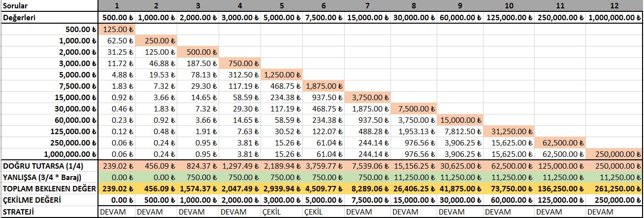Click the 8,289.06 ₺ cell
Image resolution: width=644 pixels, height=218 pixels.
369,188
